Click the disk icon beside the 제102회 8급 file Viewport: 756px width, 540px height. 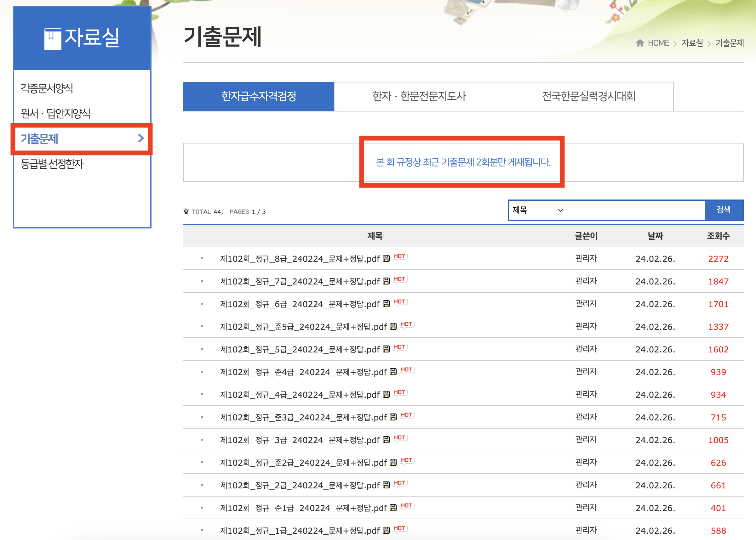coord(386,259)
